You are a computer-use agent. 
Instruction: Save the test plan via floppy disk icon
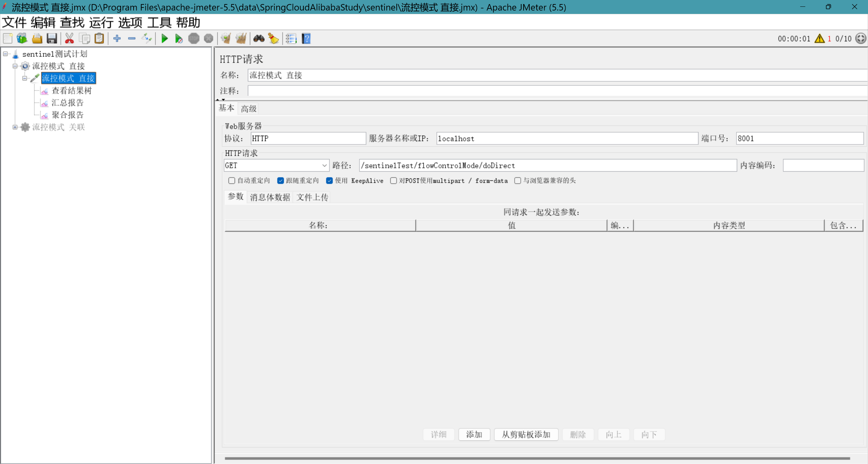(52, 38)
